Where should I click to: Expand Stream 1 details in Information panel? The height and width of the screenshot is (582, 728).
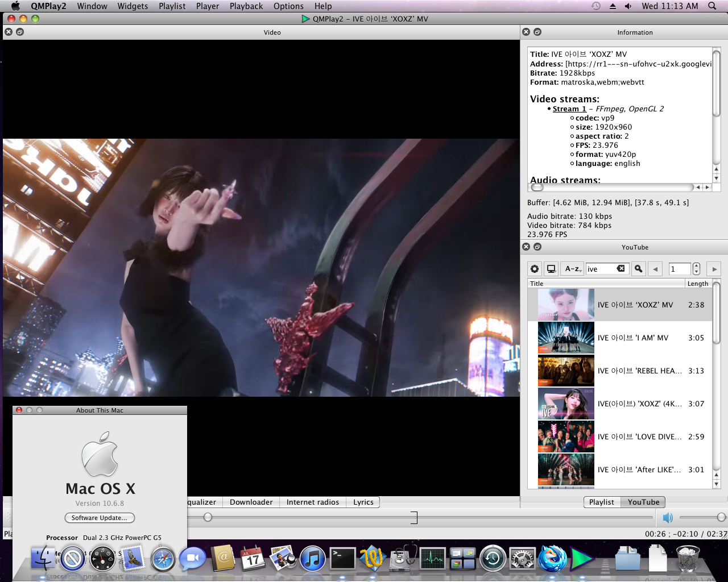tap(569, 109)
